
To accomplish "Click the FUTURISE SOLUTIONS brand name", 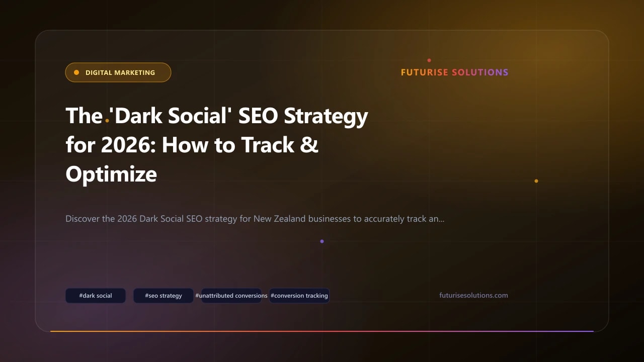I will coord(454,72).
